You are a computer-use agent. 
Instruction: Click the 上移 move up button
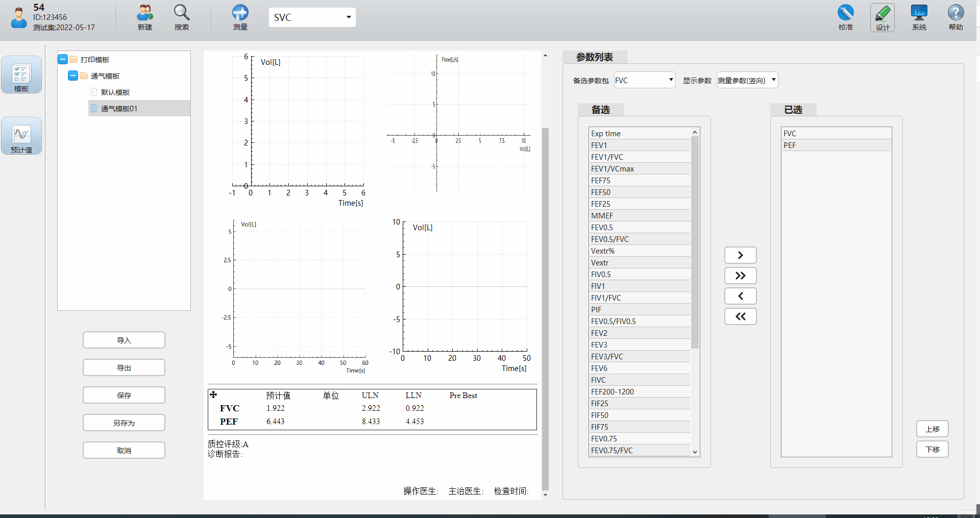[933, 429]
